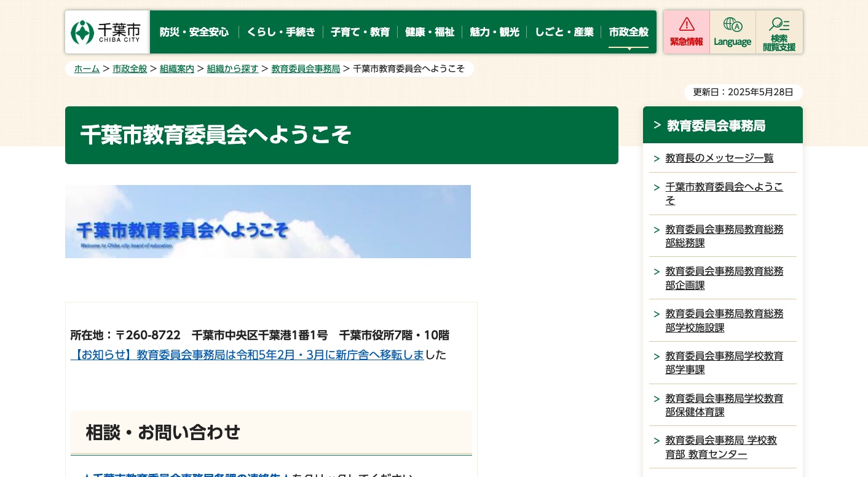Select the 健康・福祉 menu item
The height and width of the screenshot is (477, 868).
click(430, 32)
